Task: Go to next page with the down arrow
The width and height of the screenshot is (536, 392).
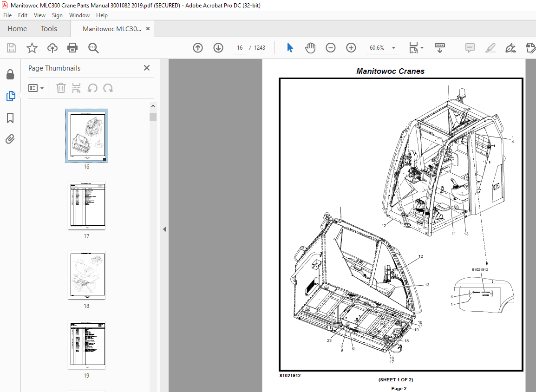Action: pos(218,48)
